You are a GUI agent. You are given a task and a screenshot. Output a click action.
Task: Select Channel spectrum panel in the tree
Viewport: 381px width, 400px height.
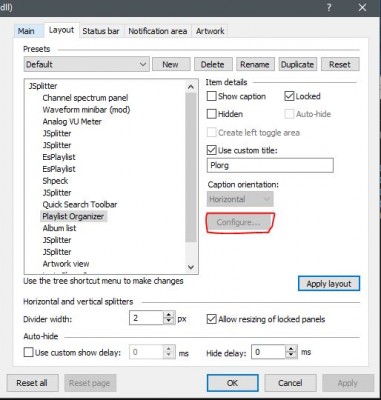click(x=85, y=98)
